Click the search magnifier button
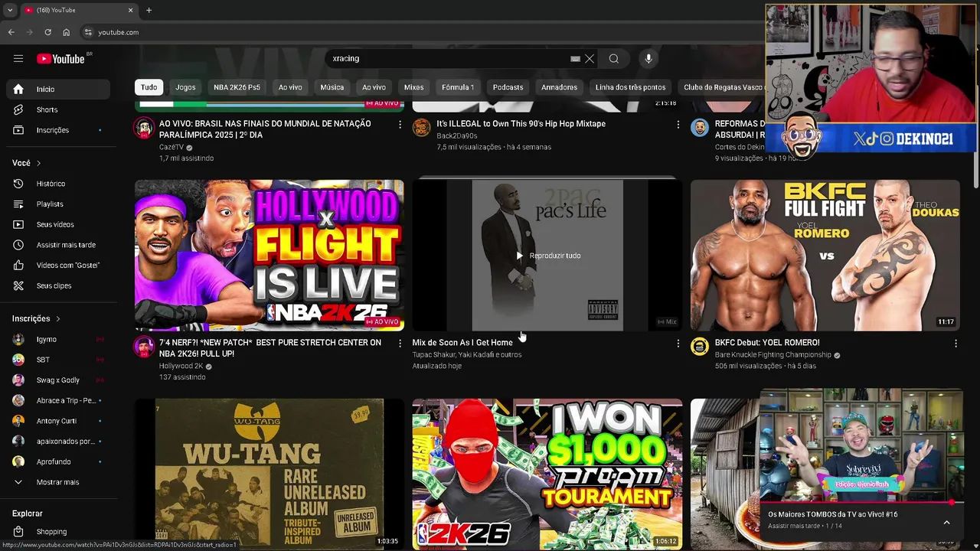Screen dimensions: 980x551 [614, 59]
